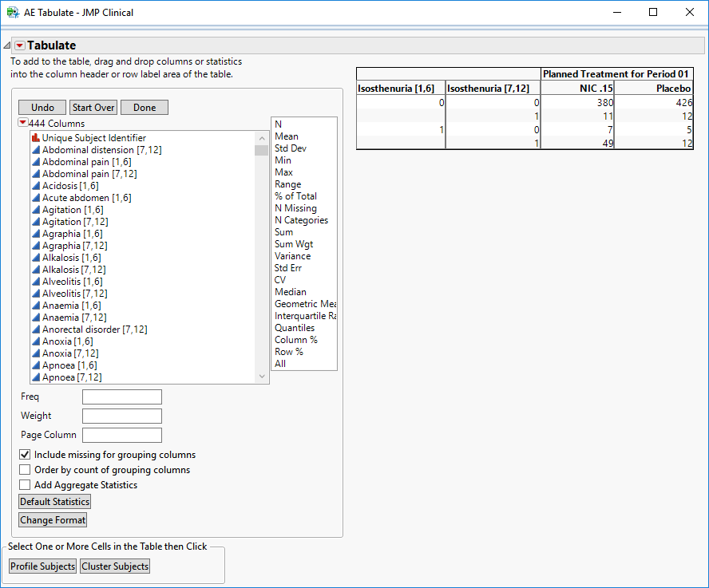Choose Column % from the statistics list

point(295,340)
